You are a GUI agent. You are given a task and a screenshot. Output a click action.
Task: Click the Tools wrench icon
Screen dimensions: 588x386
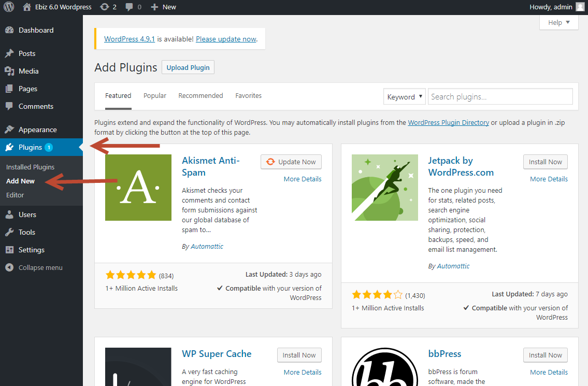click(x=9, y=232)
